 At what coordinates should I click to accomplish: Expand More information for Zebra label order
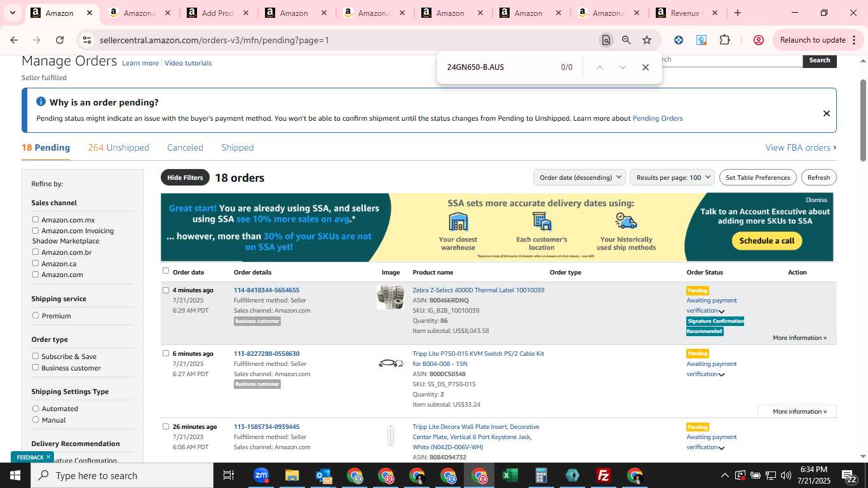[799, 338]
